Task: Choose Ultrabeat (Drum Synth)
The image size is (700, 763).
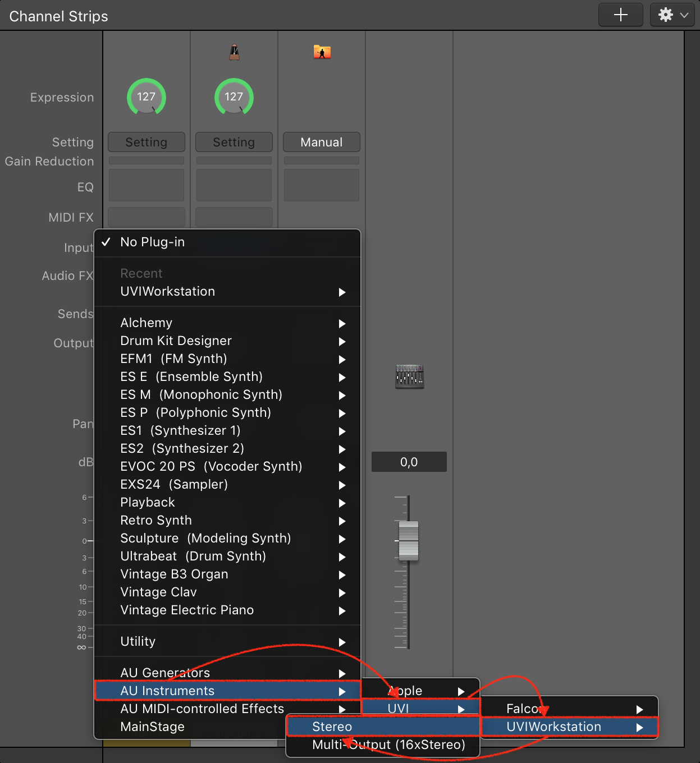Action: coord(227,556)
